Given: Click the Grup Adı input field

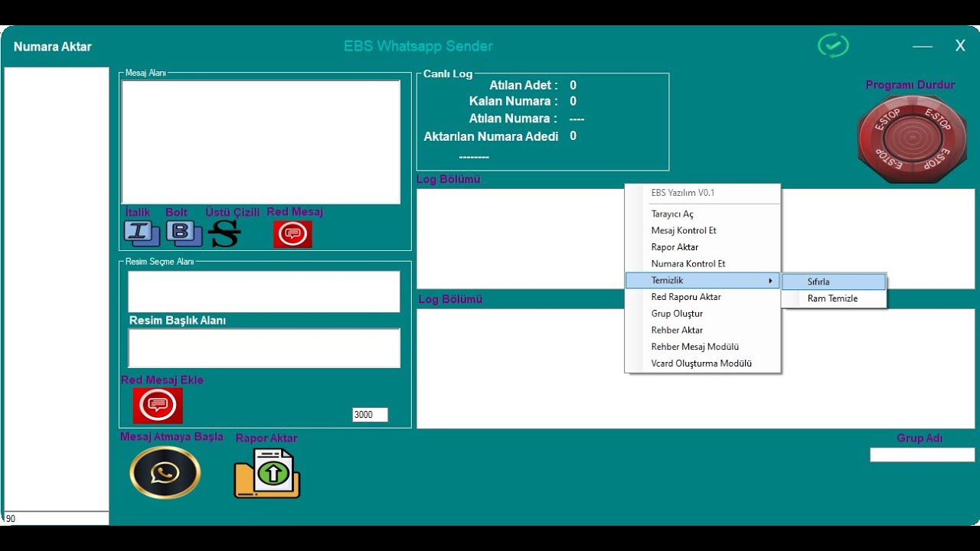Looking at the screenshot, I should (x=922, y=455).
